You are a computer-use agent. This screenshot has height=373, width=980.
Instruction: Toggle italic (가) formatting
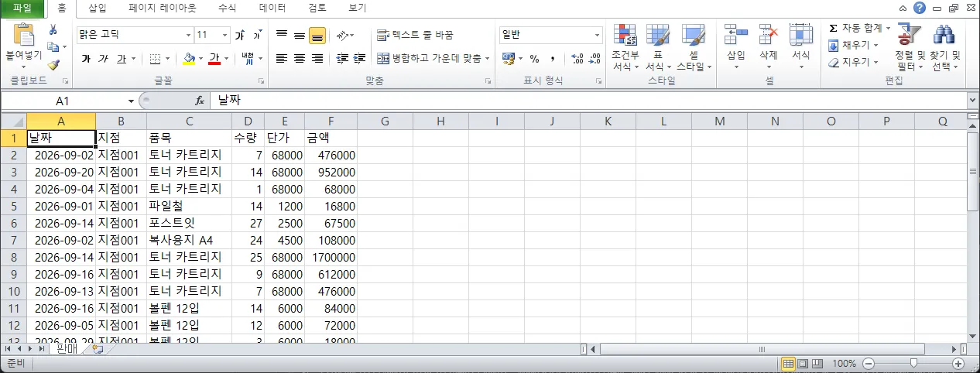[104, 59]
